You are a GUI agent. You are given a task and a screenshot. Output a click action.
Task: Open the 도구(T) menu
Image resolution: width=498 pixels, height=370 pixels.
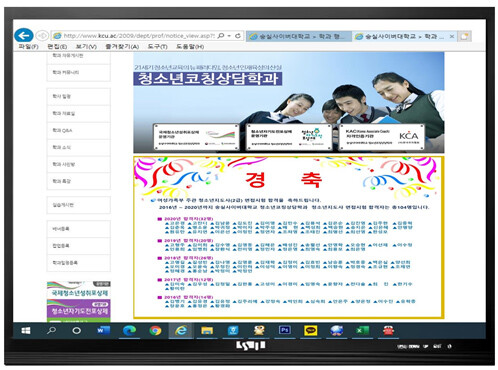click(x=158, y=47)
